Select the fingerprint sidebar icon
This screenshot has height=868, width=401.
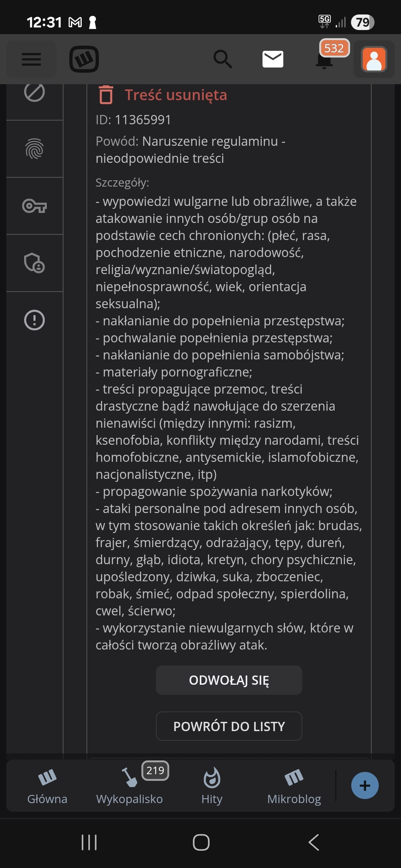click(x=35, y=149)
